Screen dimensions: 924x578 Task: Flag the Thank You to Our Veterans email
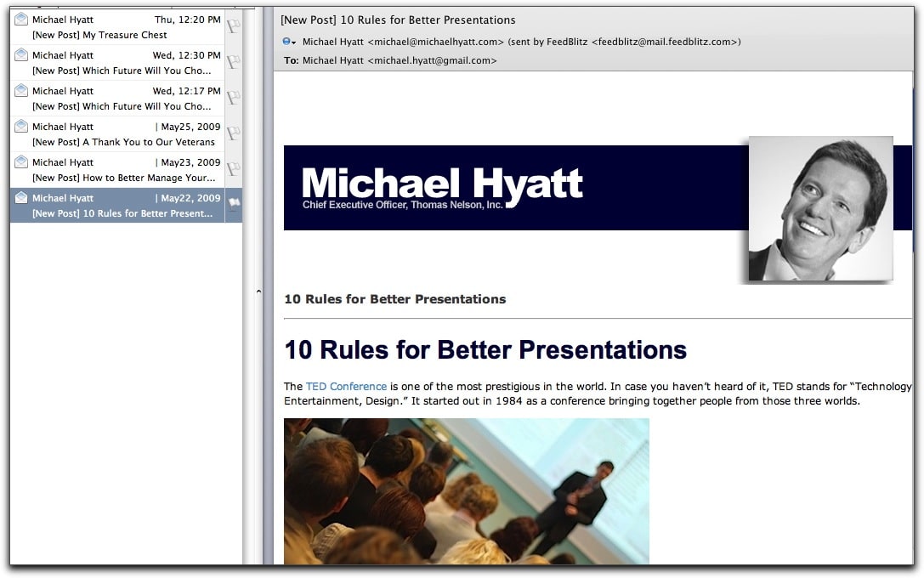[233, 133]
